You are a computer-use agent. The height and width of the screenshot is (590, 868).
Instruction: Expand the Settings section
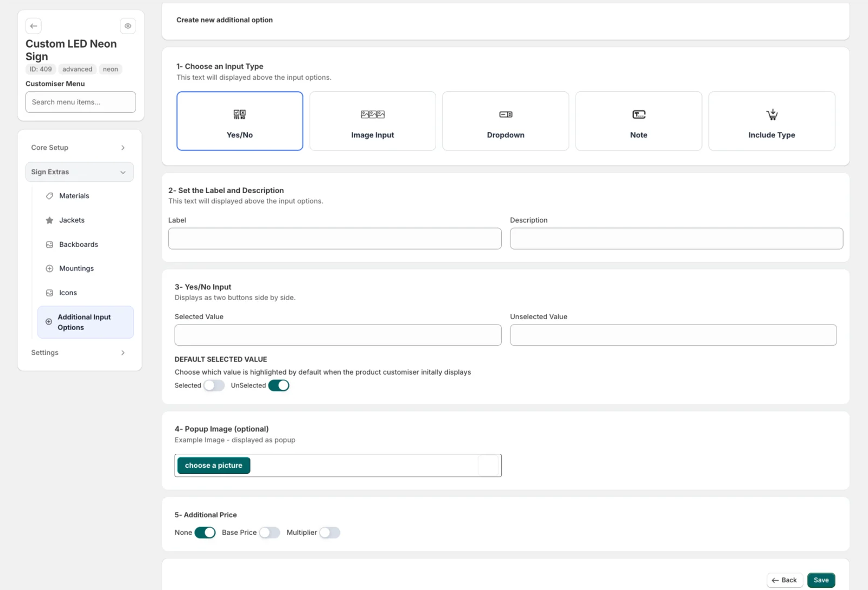coord(80,353)
